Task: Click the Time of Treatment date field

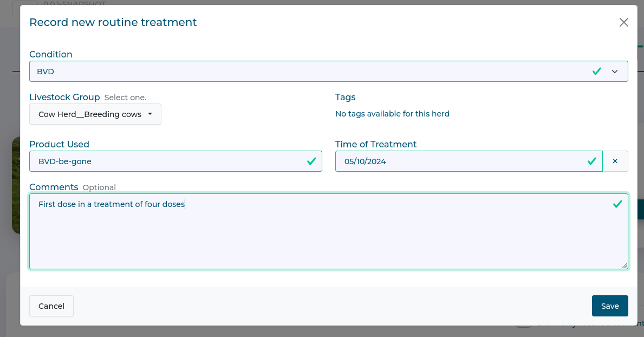Action: [x=460, y=161]
